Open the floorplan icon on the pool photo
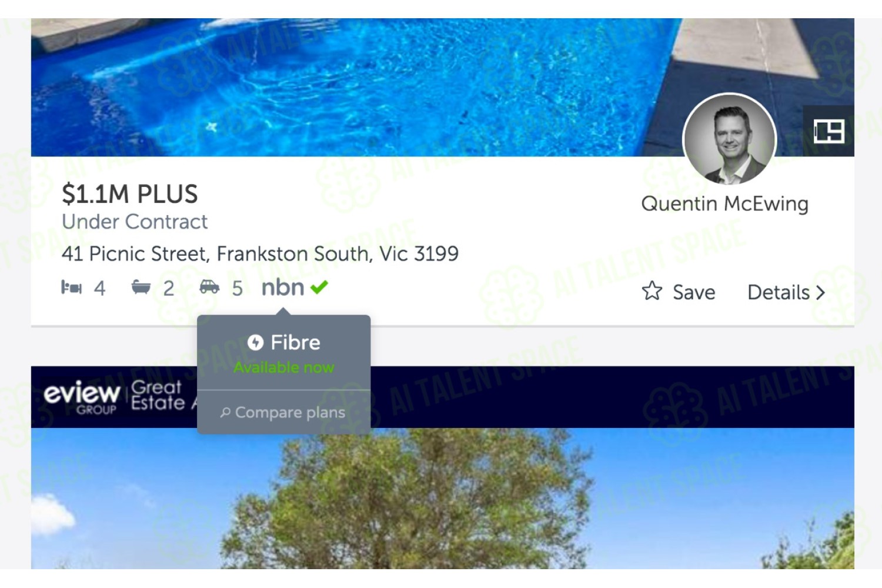Image resolution: width=882 pixels, height=588 pixels. coord(828,131)
